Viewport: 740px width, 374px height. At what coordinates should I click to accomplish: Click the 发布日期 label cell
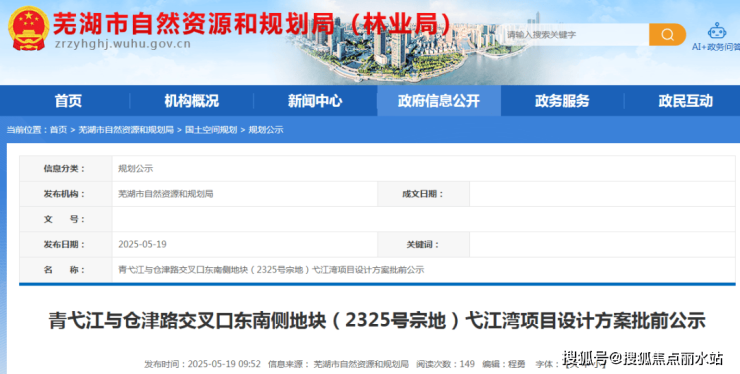tap(66, 244)
